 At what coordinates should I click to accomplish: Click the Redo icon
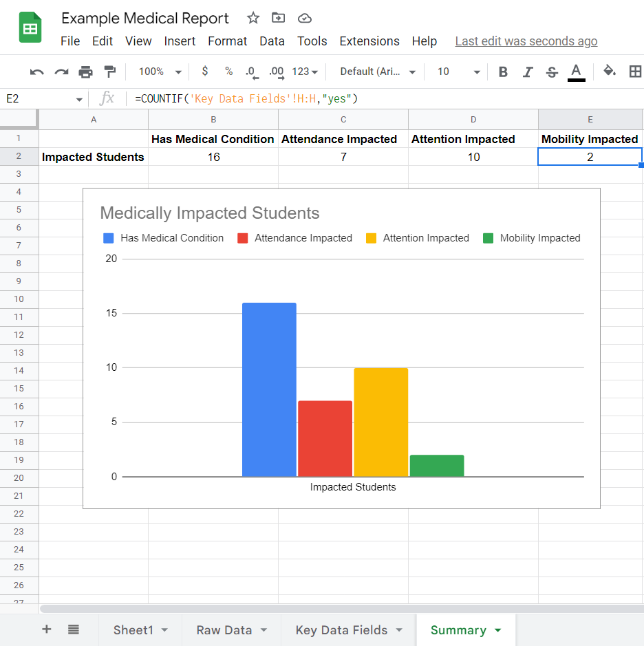click(x=61, y=72)
